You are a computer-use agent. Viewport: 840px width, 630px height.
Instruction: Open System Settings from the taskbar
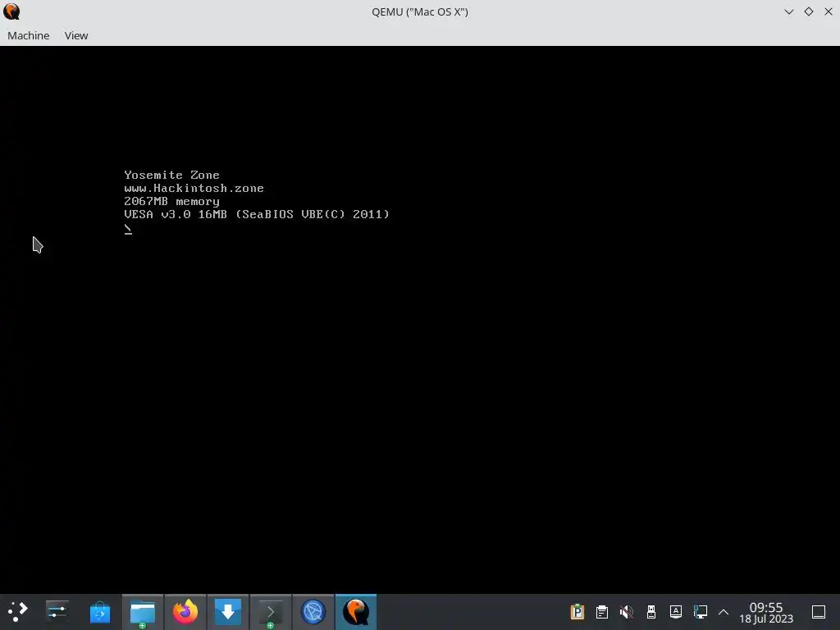click(x=57, y=611)
